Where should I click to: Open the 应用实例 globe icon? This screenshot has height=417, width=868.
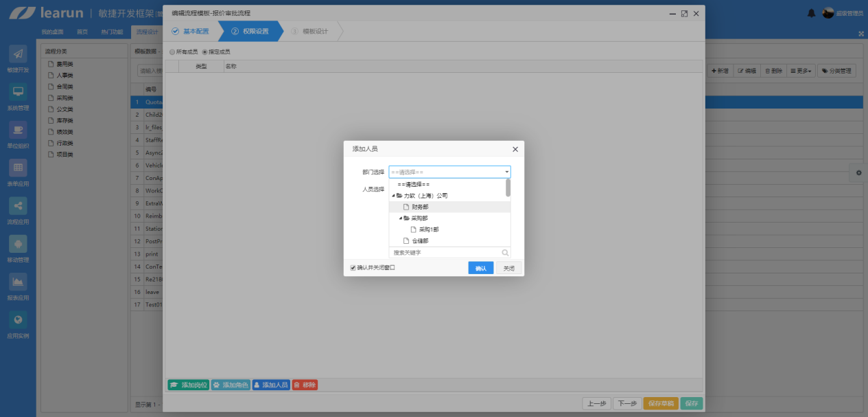click(18, 319)
